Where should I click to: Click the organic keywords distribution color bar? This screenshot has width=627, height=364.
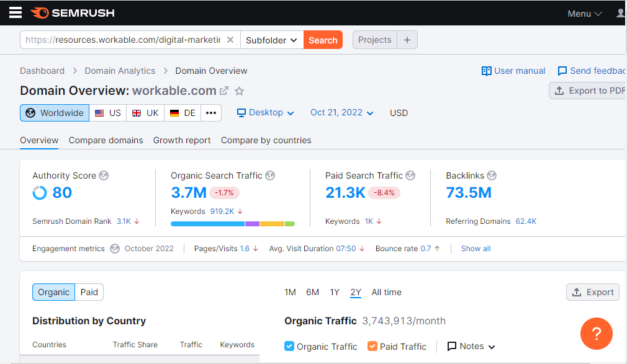pyautogui.click(x=232, y=223)
